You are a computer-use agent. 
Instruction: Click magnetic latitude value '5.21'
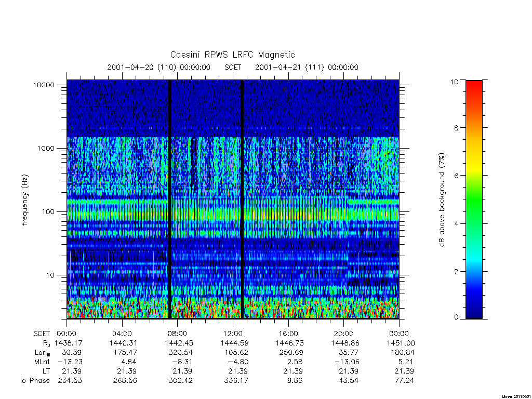click(x=407, y=362)
